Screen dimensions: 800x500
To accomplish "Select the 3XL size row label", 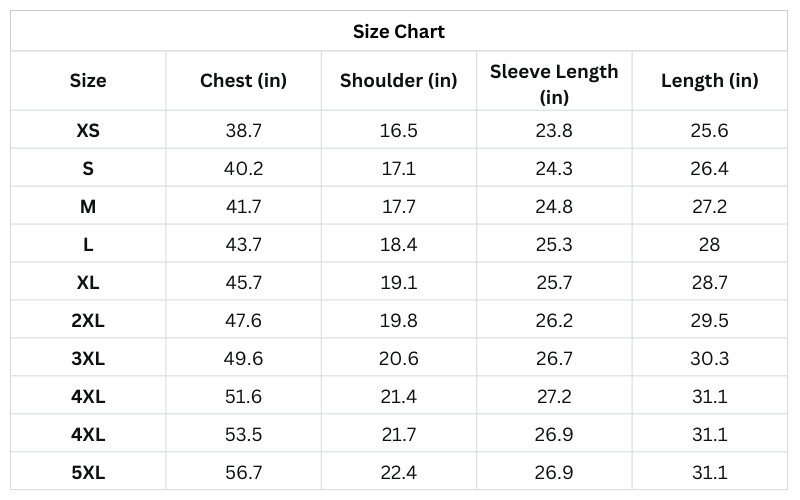I will (x=88, y=358).
